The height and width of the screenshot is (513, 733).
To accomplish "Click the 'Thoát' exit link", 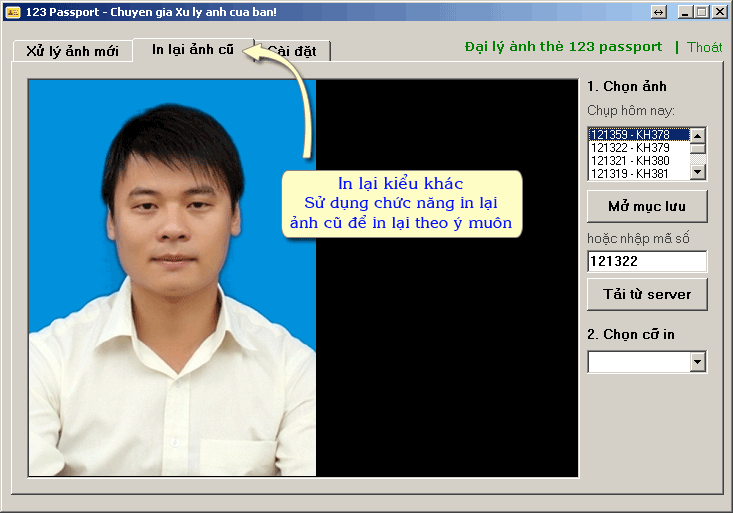I will tap(704, 47).
